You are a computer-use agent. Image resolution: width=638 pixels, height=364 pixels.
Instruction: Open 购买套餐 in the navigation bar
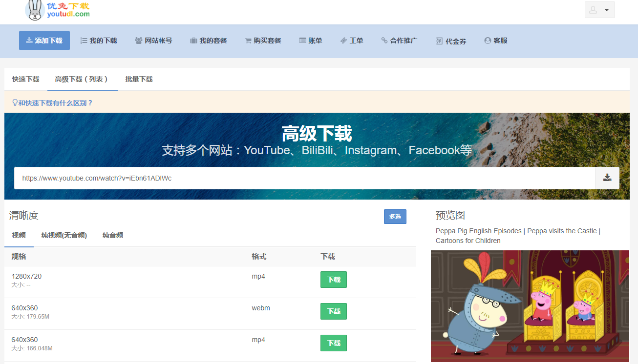click(263, 40)
